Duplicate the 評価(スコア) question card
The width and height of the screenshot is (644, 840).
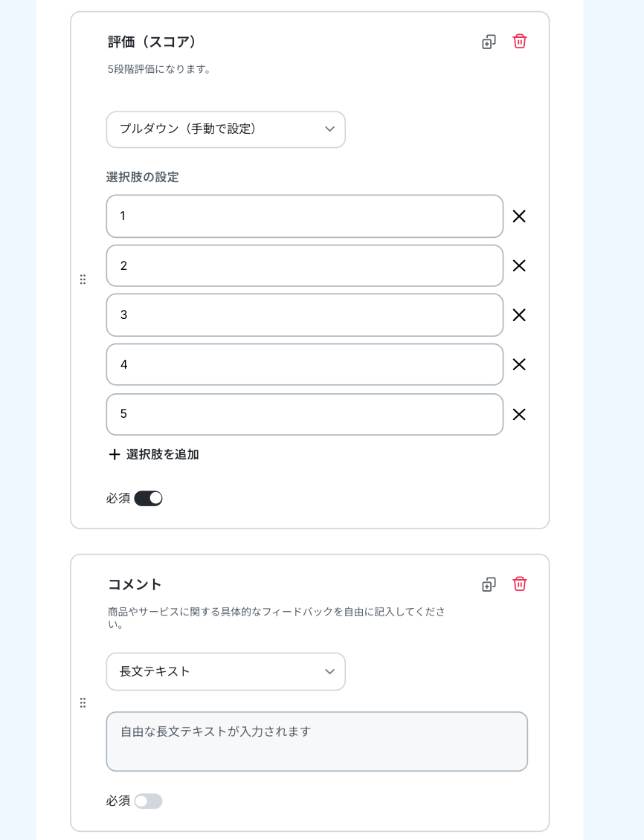[x=489, y=42]
